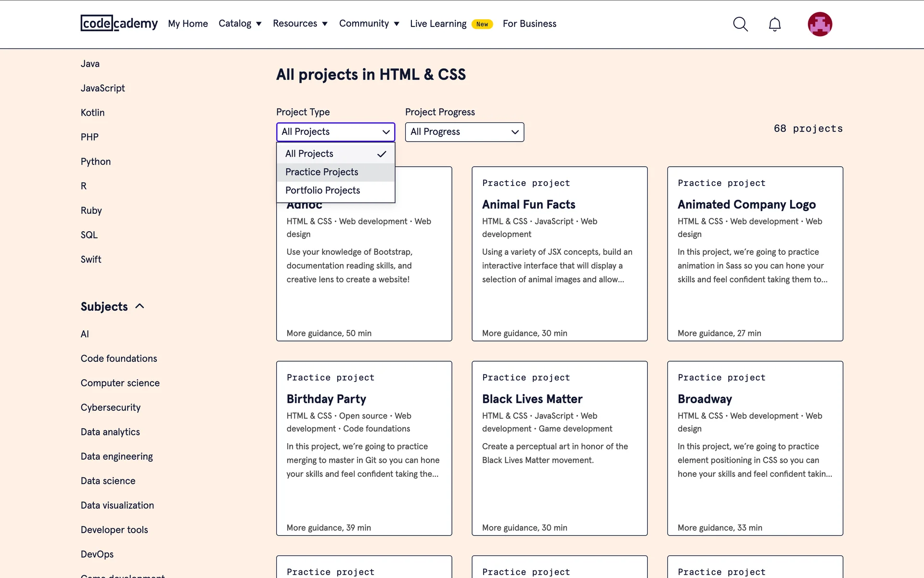Open the user profile avatar
Screen dimensions: 924x578
(820, 24)
